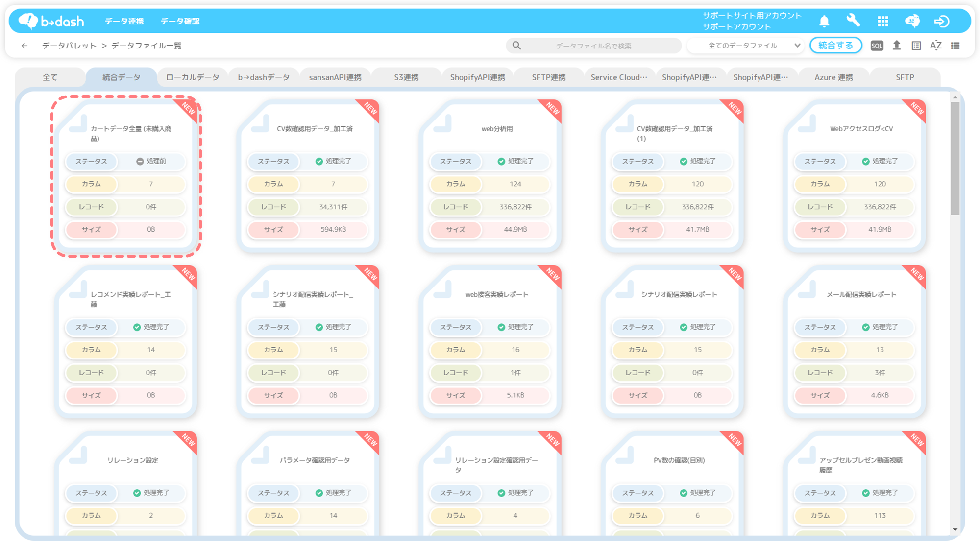
Task: Click file icon on メール配信実績レポート card
Action: coord(807,289)
